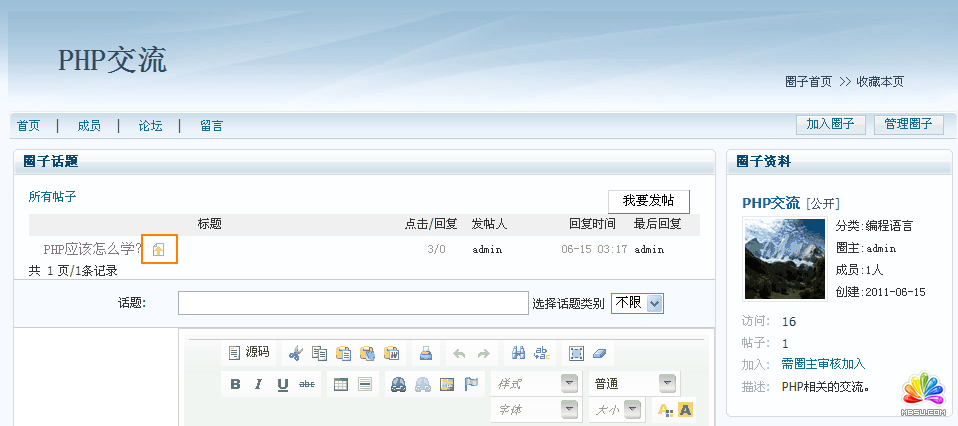Go to the 论坛 navigation item

(x=150, y=125)
